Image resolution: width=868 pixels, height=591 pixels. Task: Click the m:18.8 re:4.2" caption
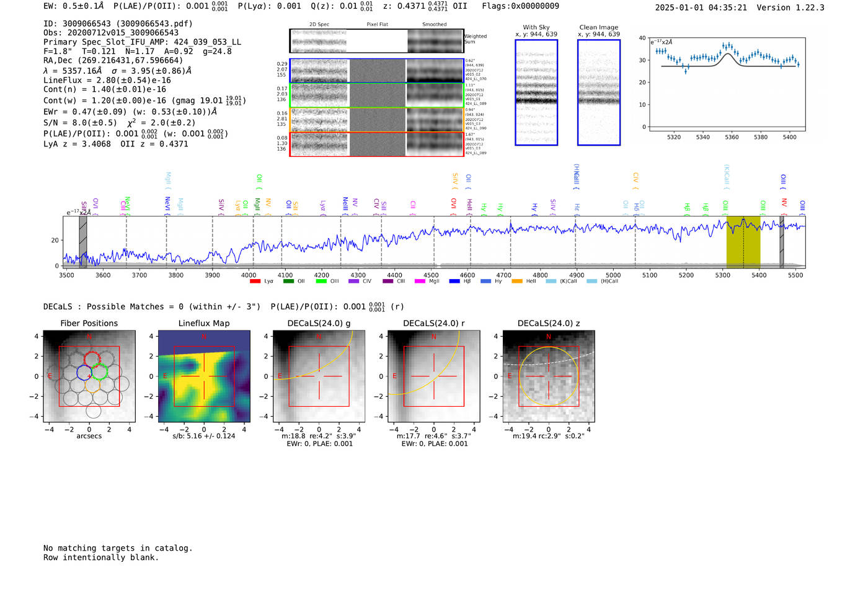[x=319, y=436]
